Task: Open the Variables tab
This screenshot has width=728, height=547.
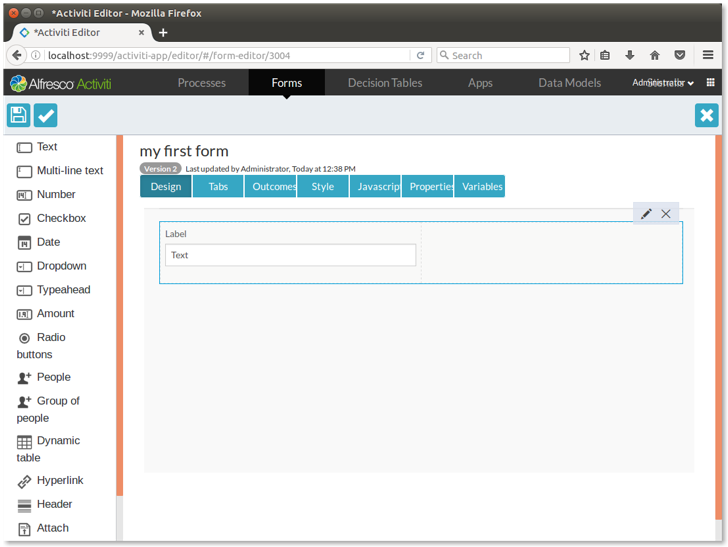Action: (481, 187)
